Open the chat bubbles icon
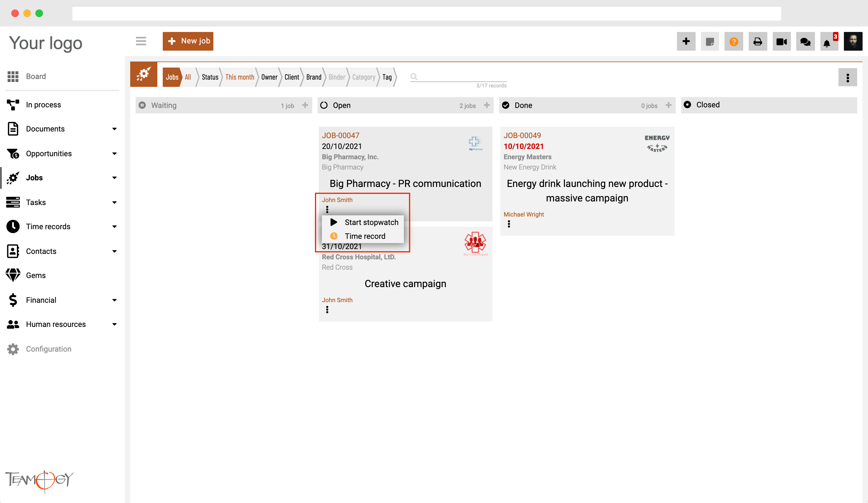The height and width of the screenshot is (503, 868). [x=805, y=41]
